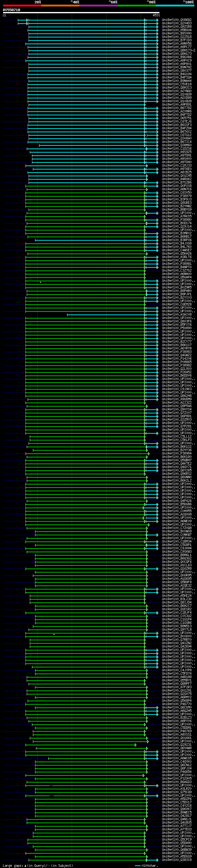This screenshot has width=197, height=868.
Task: Select hit UniRef100_Q01661
Action: (x=177, y=738)
